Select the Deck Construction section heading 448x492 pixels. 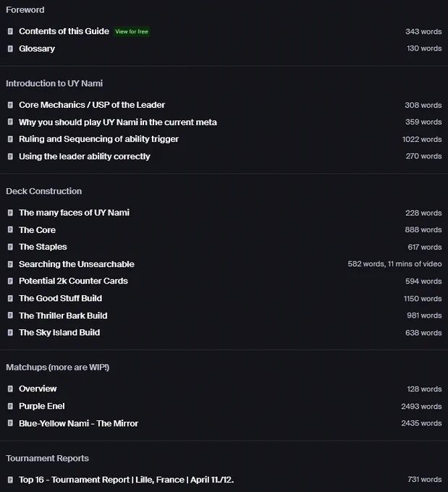coord(44,191)
